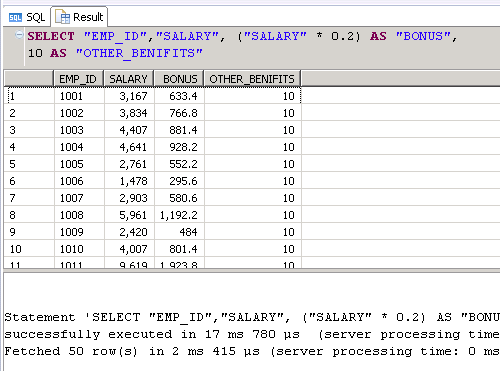Select salary cell 4,007
The height and width of the screenshot is (371, 500).
[129, 249]
